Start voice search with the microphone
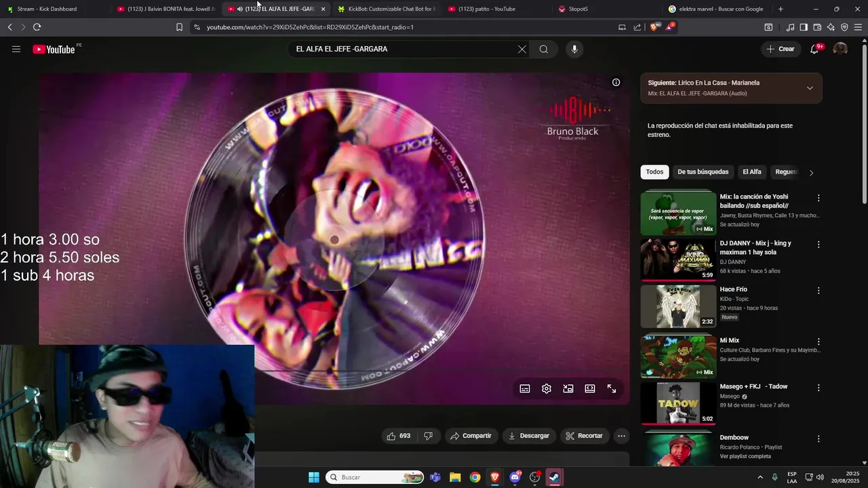This screenshot has height=488, width=868. [x=574, y=49]
